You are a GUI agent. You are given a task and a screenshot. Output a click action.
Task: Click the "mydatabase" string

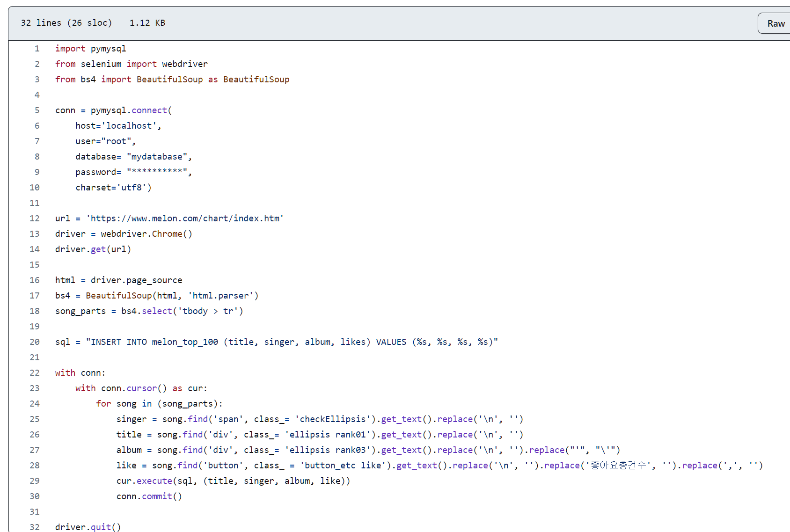point(157,157)
